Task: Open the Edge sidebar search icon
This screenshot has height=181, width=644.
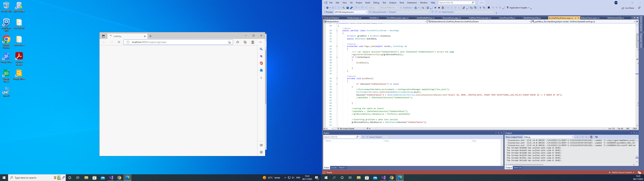Action: tap(261, 49)
